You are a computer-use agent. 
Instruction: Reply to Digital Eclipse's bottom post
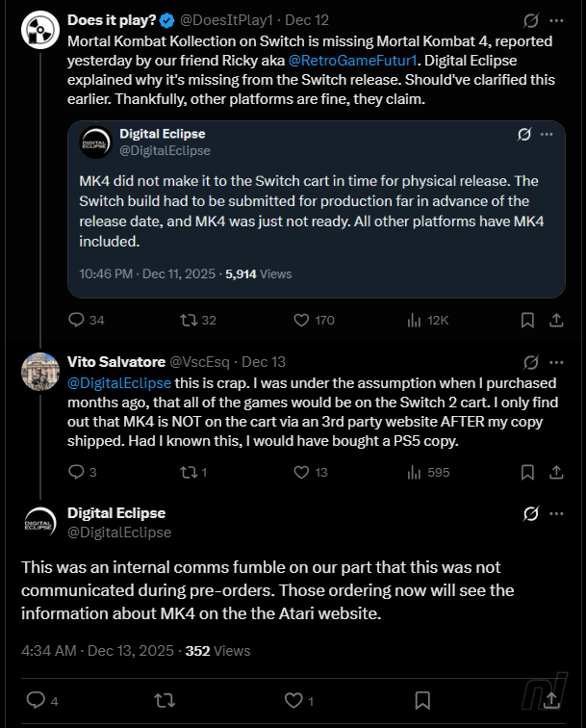pos(36,699)
